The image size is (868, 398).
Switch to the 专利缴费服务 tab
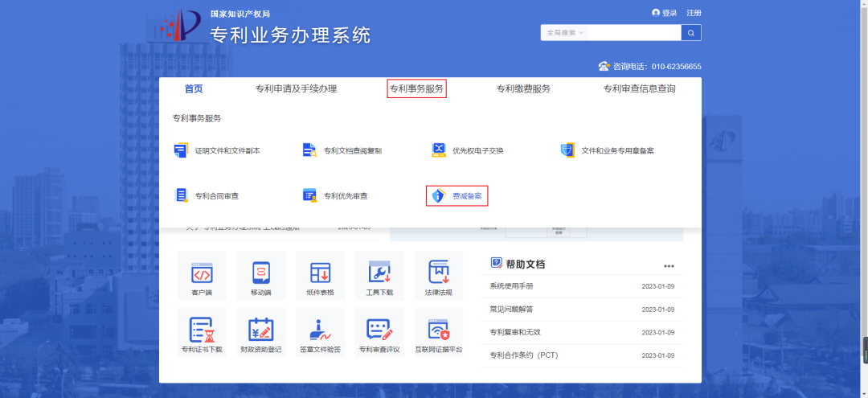[523, 88]
